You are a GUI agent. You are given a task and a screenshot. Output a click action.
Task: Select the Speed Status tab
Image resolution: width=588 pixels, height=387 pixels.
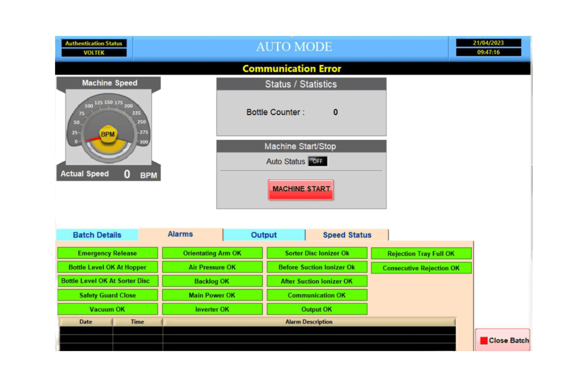click(347, 235)
